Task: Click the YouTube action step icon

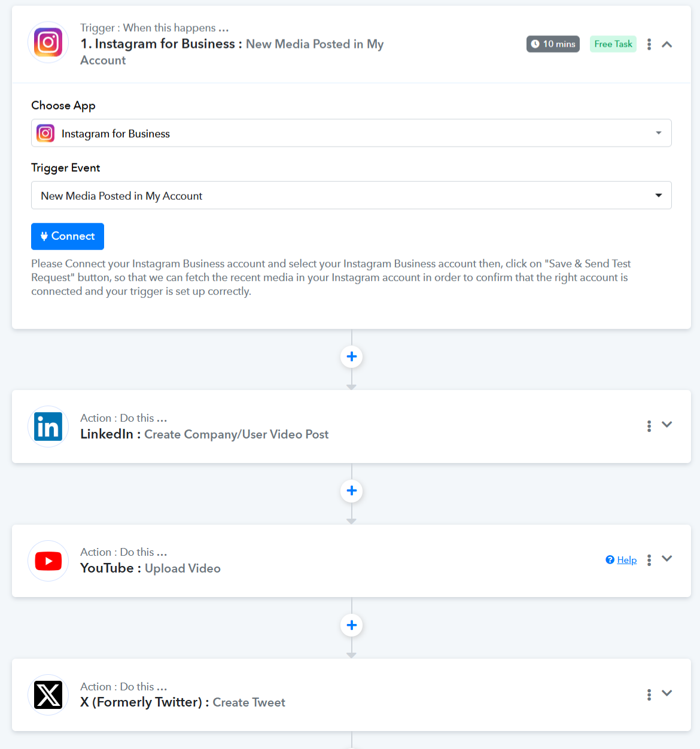Action: coord(48,561)
